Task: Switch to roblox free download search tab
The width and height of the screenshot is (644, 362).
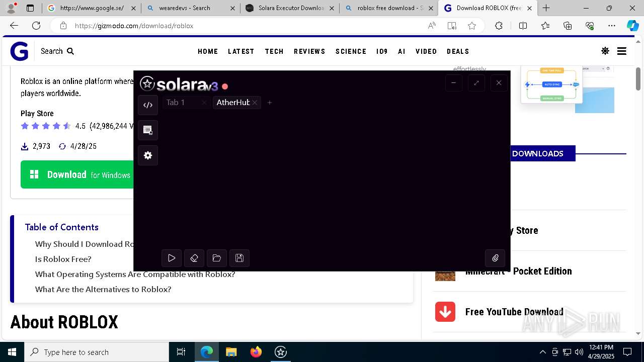Action: point(388,8)
